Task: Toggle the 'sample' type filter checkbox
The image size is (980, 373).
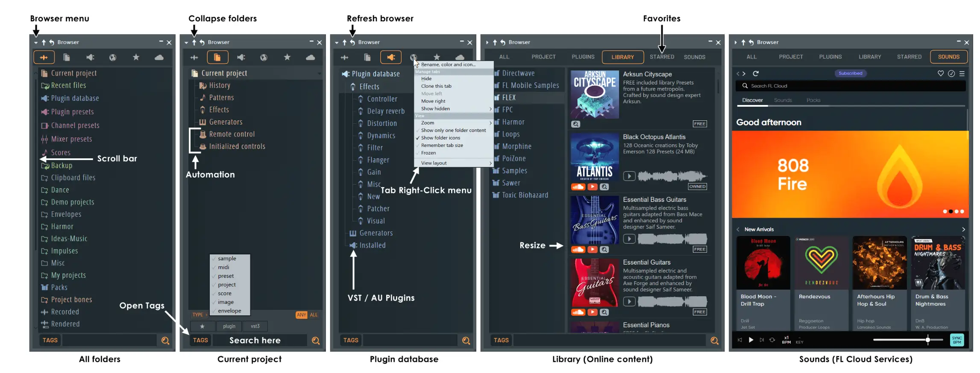Action: [226, 259]
